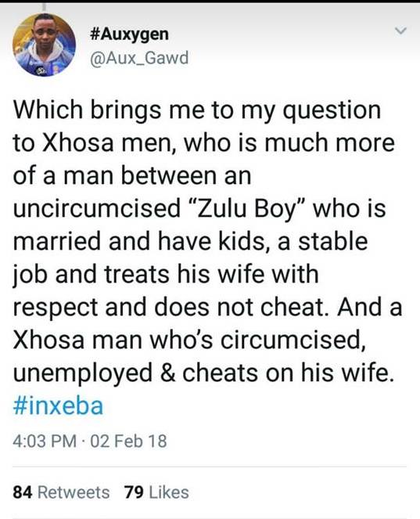Select the word Retweets label

(x=74, y=492)
